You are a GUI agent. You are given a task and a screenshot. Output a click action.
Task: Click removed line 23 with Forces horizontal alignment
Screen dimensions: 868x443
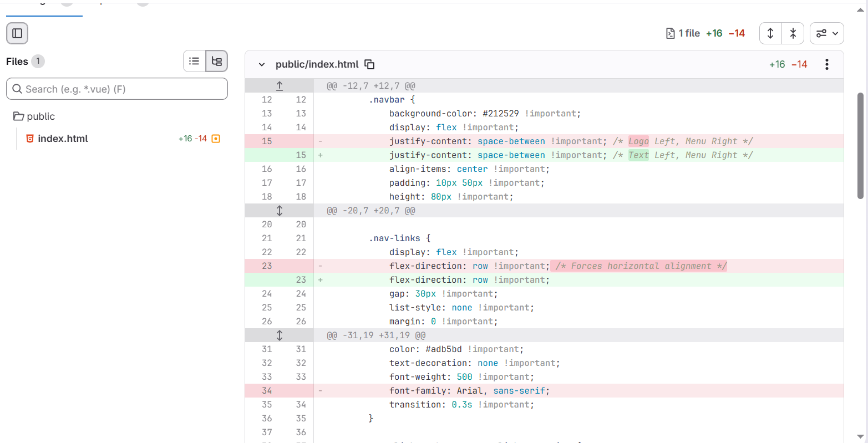(x=544, y=266)
